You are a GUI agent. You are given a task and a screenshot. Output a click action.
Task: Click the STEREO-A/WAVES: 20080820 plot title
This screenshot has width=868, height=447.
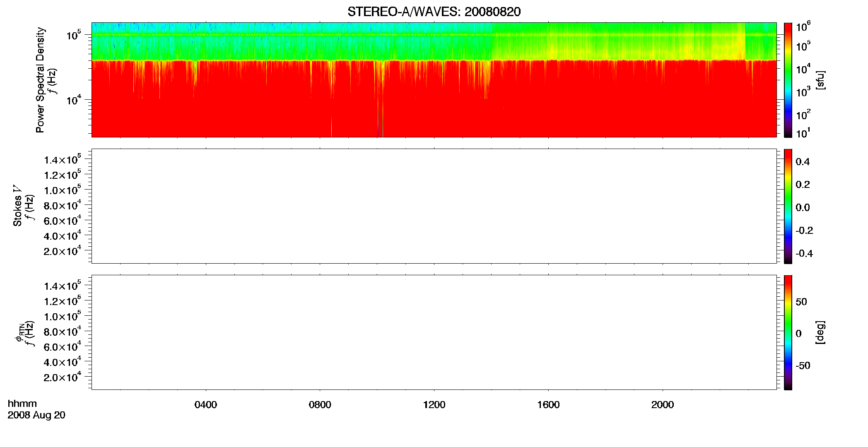click(434, 12)
